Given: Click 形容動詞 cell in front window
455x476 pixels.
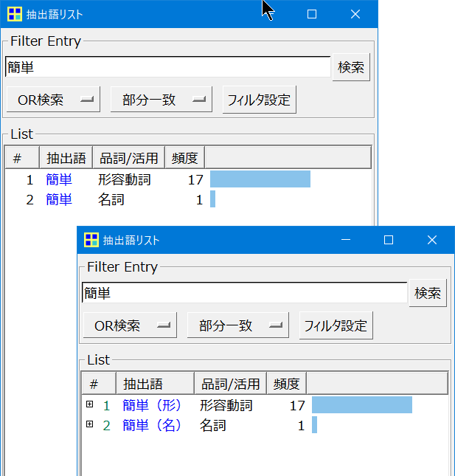Looking at the screenshot, I should click(x=226, y=405).
